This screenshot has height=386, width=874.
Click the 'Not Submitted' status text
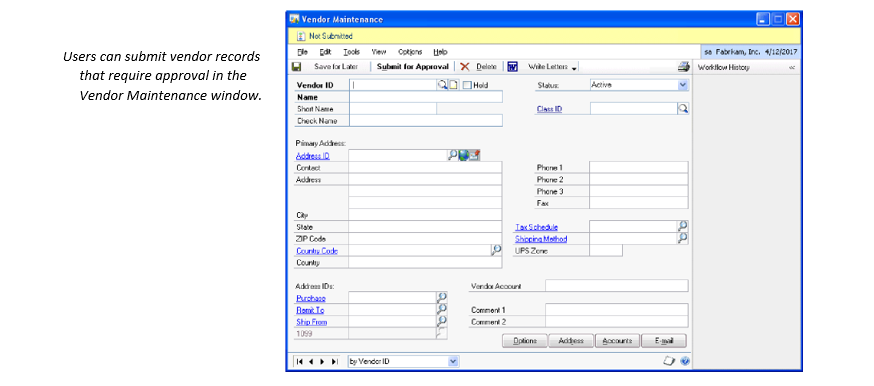pyautogui.click(x=331, y=36)
